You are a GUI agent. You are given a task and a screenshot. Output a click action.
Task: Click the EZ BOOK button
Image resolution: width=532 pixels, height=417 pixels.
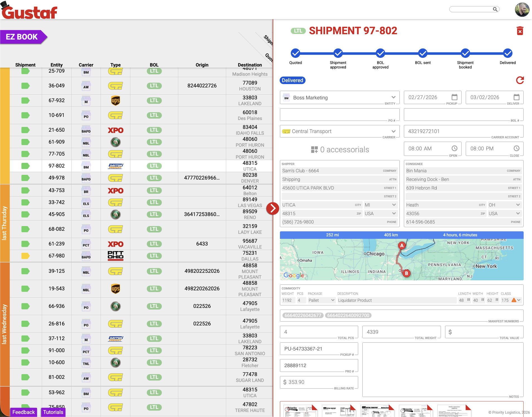(22, 37)
